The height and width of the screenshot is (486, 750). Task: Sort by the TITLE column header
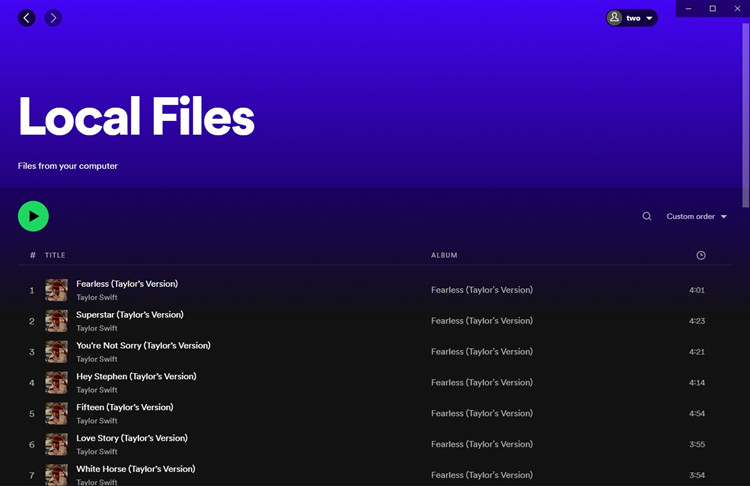tap(55, 255)
